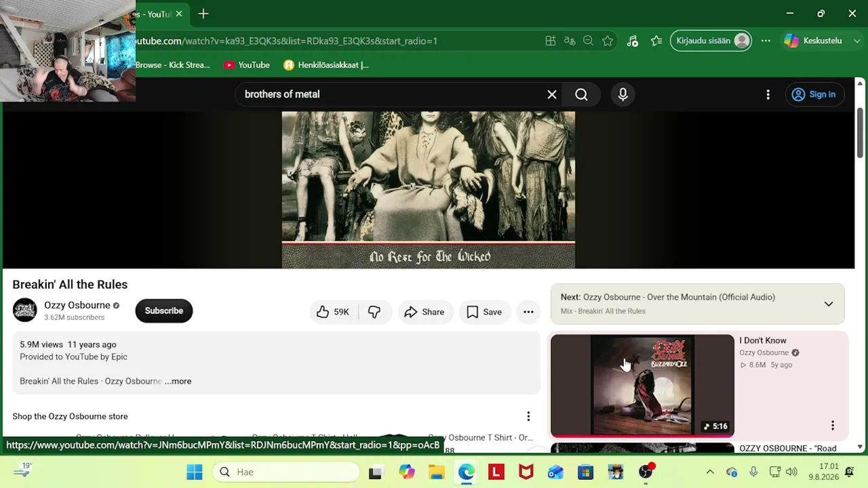Dislike the video with thumbs-down
The height and width of the screenshot is (488, 868).
coord(374,312)
